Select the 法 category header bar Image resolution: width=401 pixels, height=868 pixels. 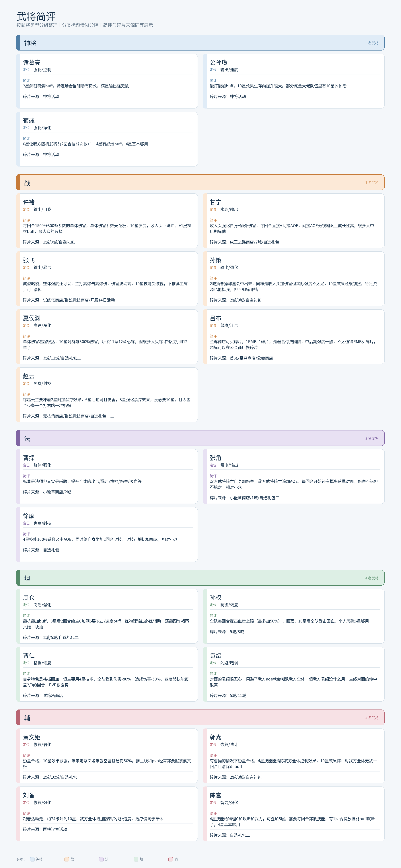(200, 438)
